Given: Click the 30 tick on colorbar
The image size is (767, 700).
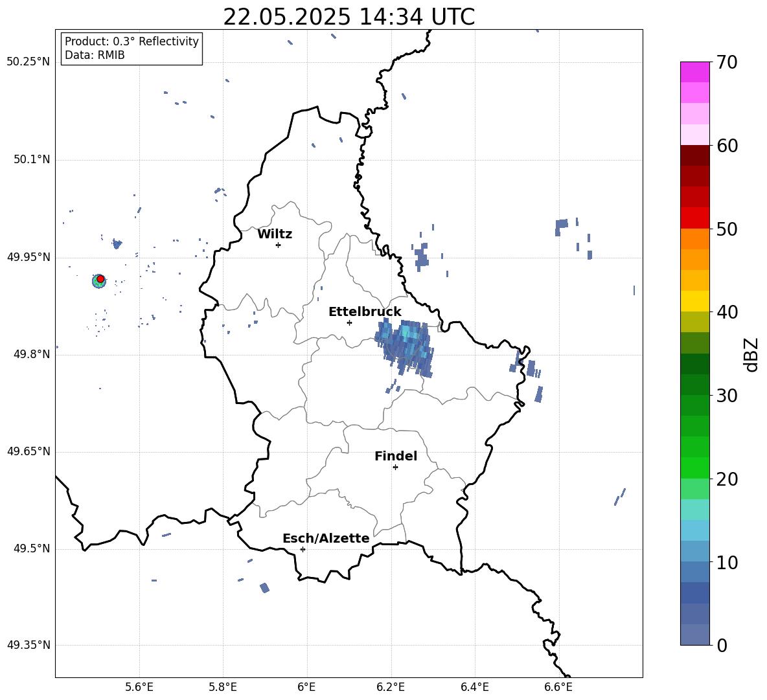Looking at the screenshot, I should tap(727, 396).
